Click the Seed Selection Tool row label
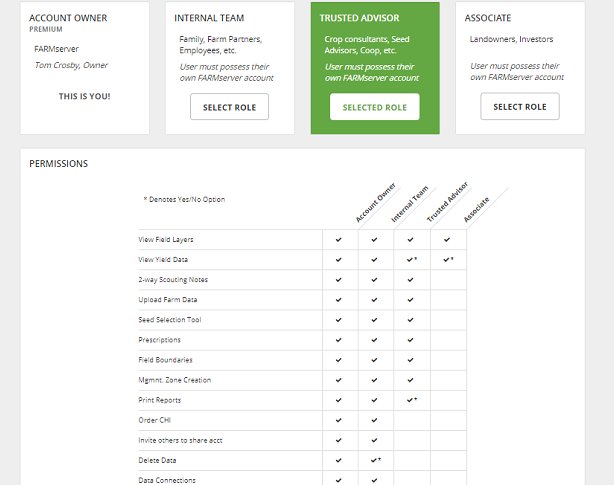The height and width of the screenshot is (485, 614). click(x=170, y=319)
